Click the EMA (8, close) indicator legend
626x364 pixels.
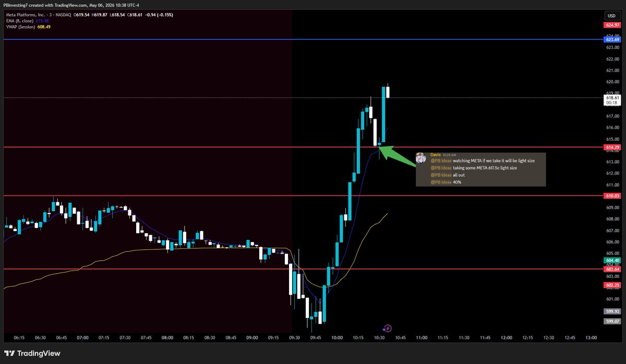[x=20, y=20]
